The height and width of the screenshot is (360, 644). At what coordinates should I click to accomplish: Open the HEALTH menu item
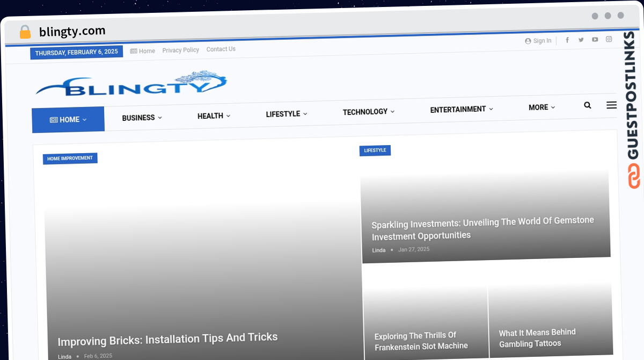(x=214, y=116)
